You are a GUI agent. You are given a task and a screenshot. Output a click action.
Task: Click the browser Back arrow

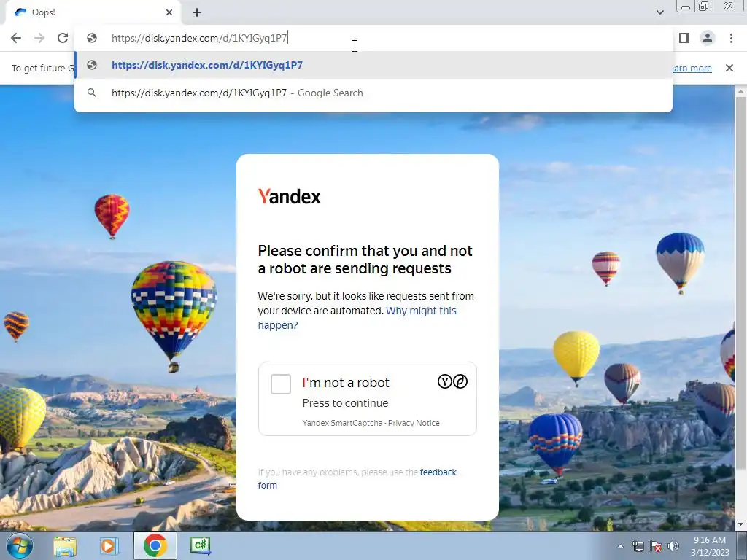click(16, 38)
